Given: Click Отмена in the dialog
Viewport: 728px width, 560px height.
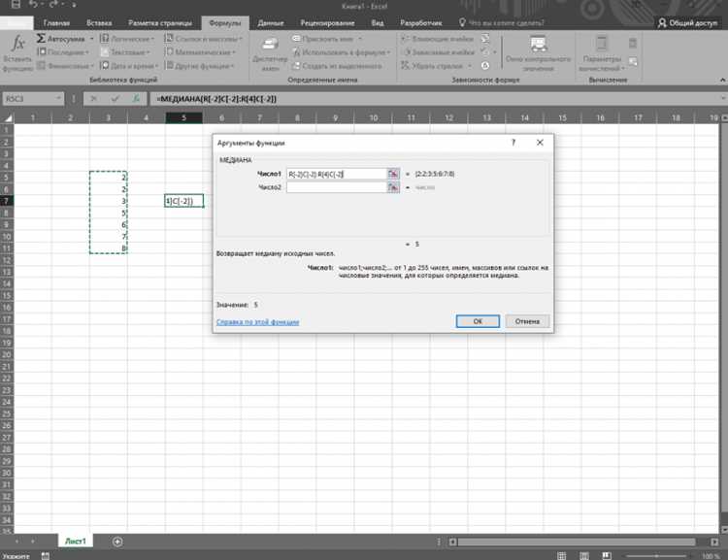Looking at the screenshot, I should [527, 321].
